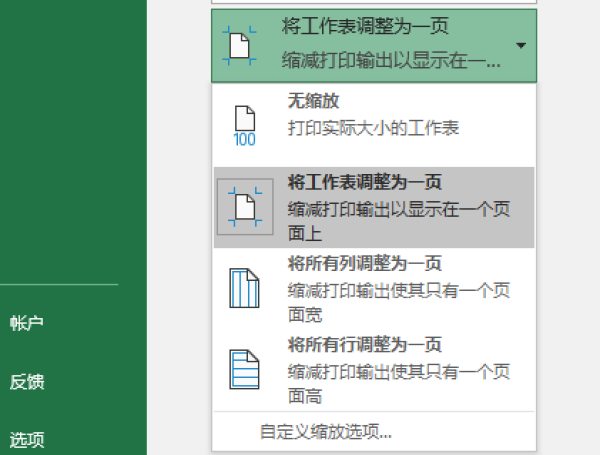
Task: Choose 将工作表调整为一页 in the list
Action: click(x=374, y=207)
